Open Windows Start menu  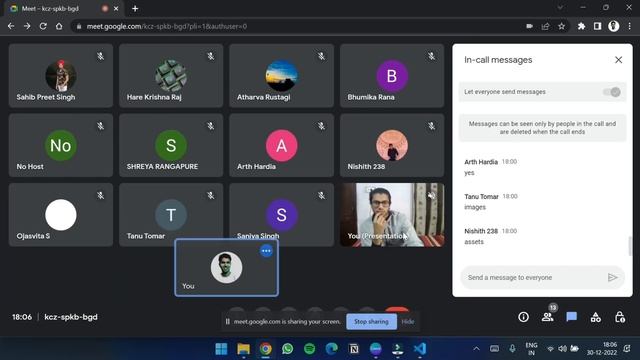tap(221, 349)
